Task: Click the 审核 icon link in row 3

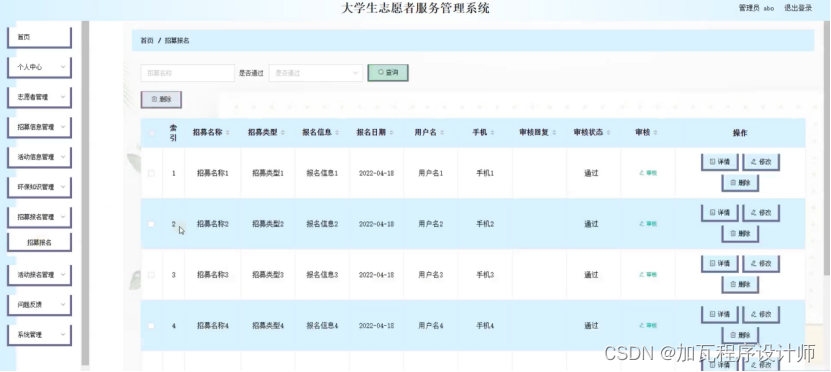Action: pos(648,275)
